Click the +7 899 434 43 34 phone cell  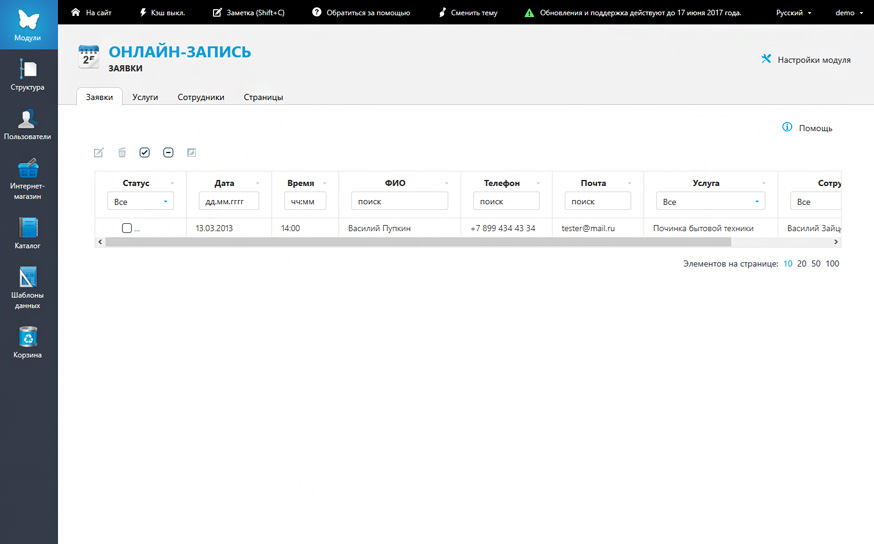coord(503,228)
